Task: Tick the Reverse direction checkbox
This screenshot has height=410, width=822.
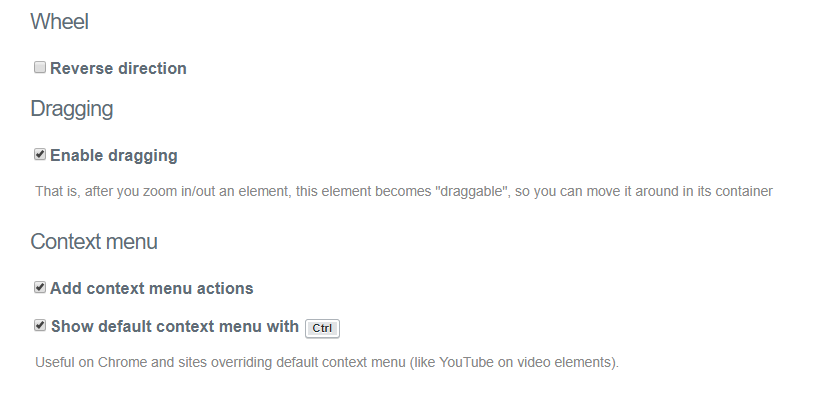Action: (x=40, y=67)
